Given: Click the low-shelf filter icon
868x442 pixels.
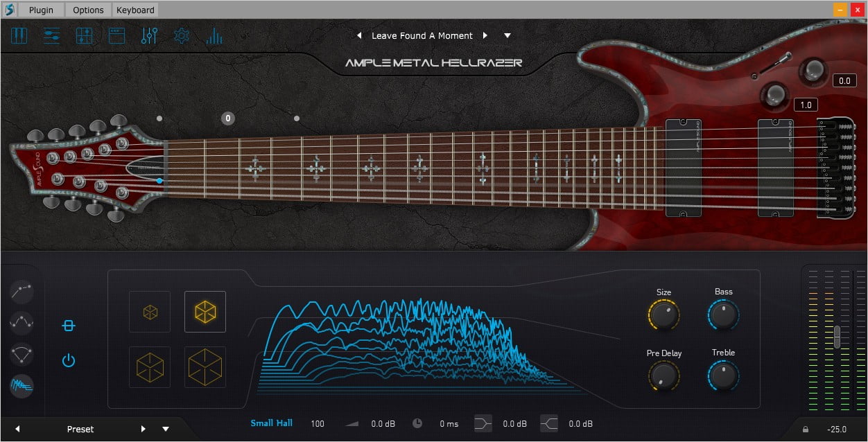Looking at the screenshot, I should (x=483, y=423).
